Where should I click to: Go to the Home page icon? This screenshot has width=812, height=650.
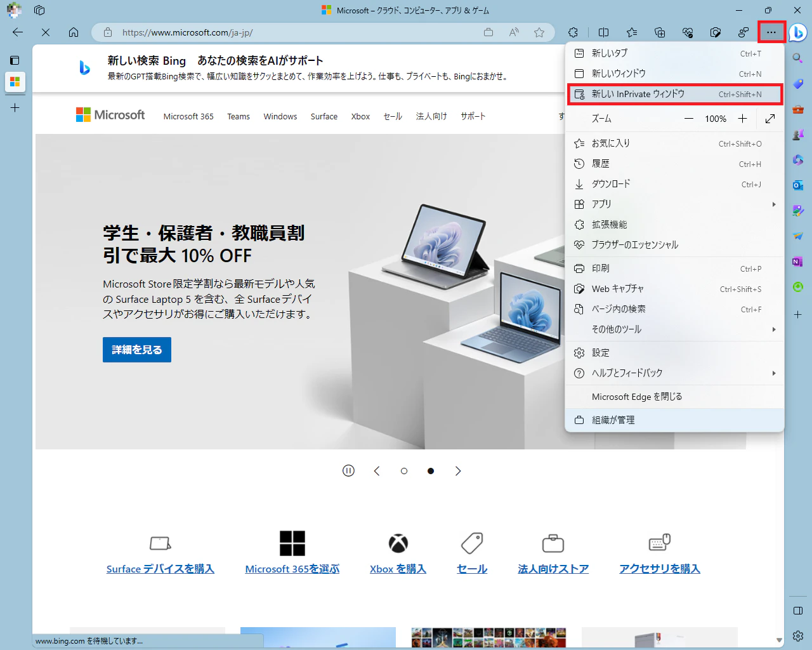(74, 32)
